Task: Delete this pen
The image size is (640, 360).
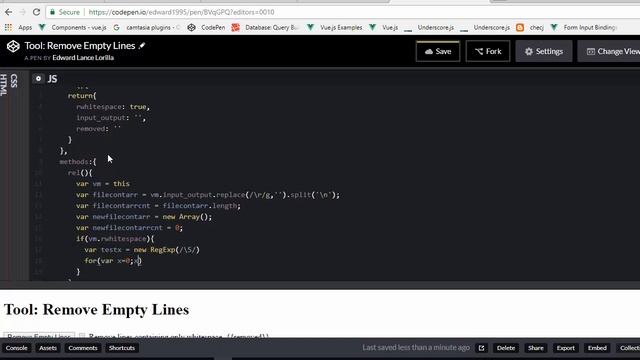Action: pyautogui.click(x=506, y=348)
